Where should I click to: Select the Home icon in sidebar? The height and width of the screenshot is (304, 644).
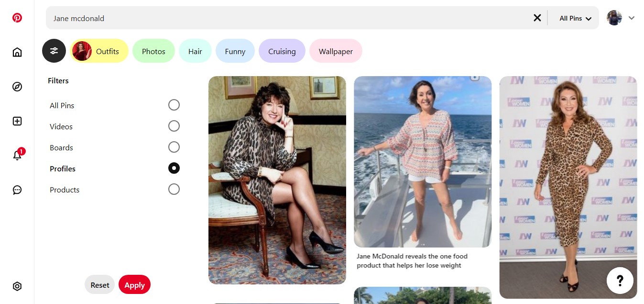pos(17,52)
